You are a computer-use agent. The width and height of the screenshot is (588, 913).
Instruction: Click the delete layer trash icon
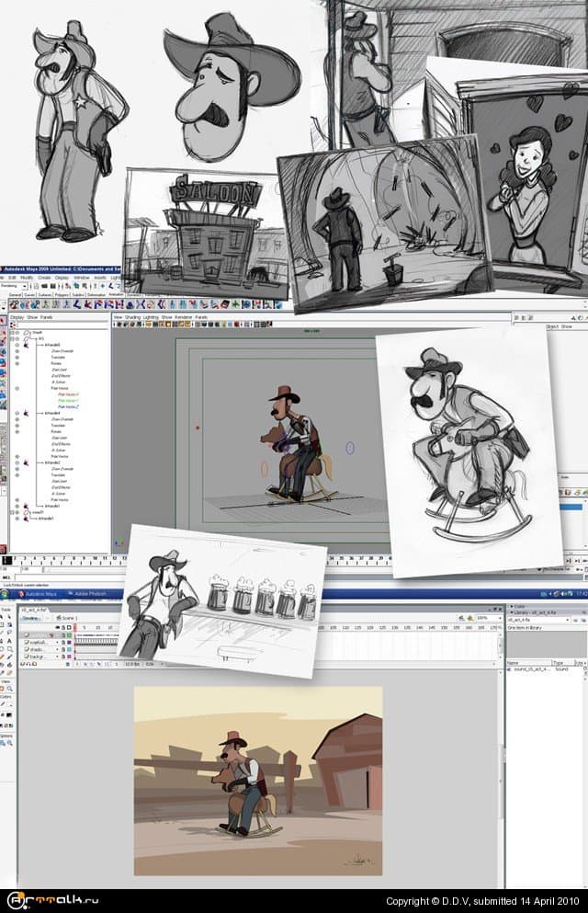pos(67,665)
